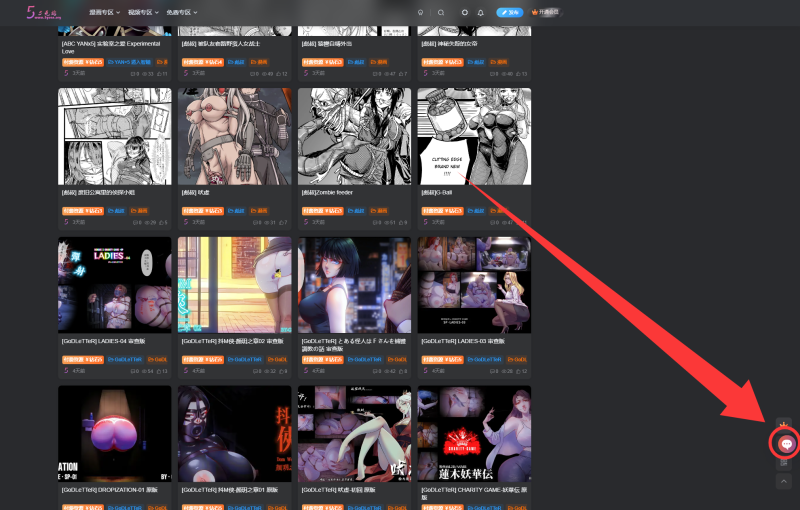This screenshot has width=800, height=510.
Task: Click the blue 发布 publish button
Action: [x=510, y=13]
